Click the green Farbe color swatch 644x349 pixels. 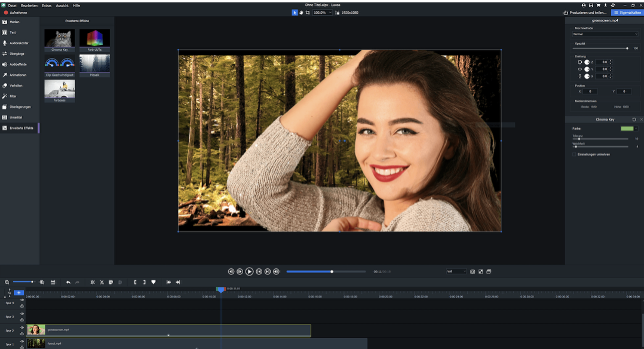click(x=627, y=128)
